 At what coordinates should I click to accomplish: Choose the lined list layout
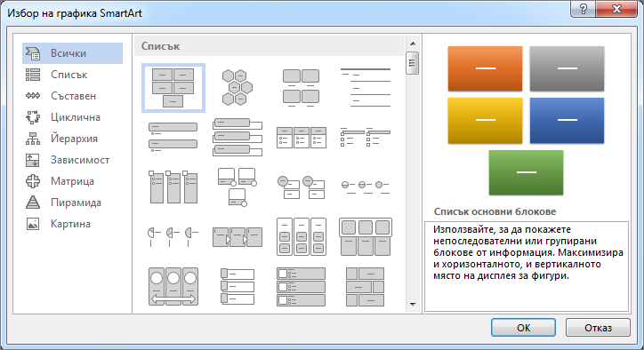point(366,88)
